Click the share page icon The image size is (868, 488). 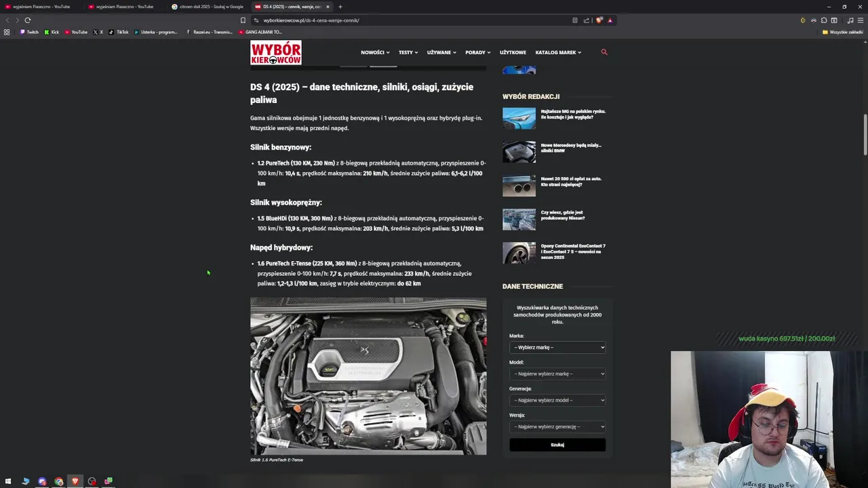pos(587,20)
